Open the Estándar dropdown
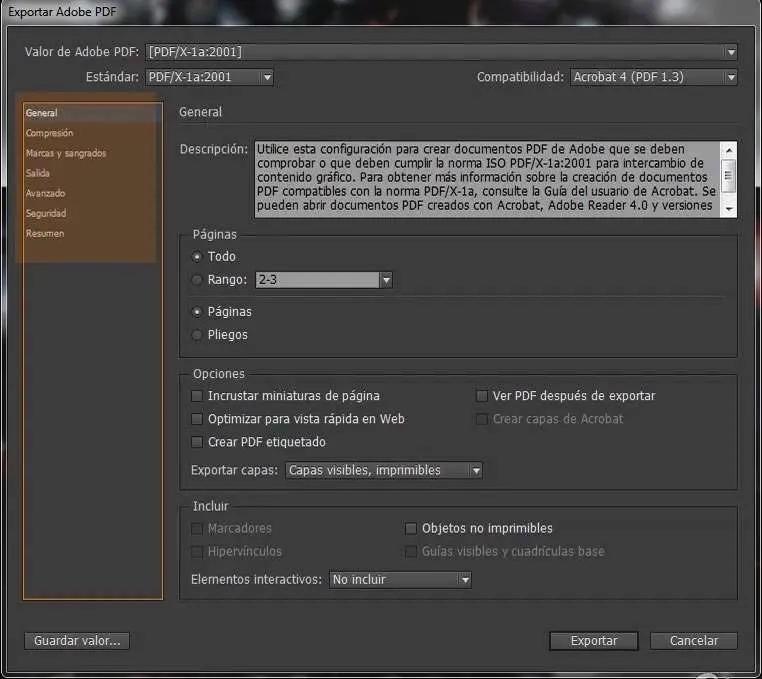The height and width of the screenshot is (679, 762). point(209,77)
